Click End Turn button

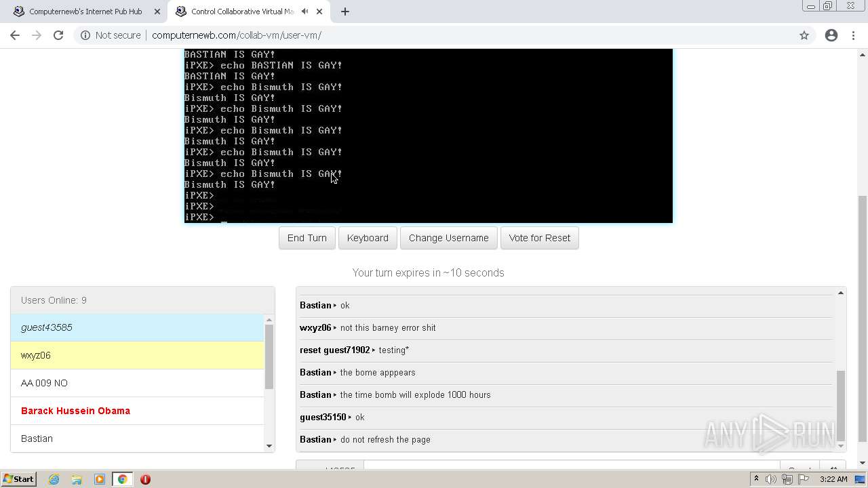(x=307, y=238)
